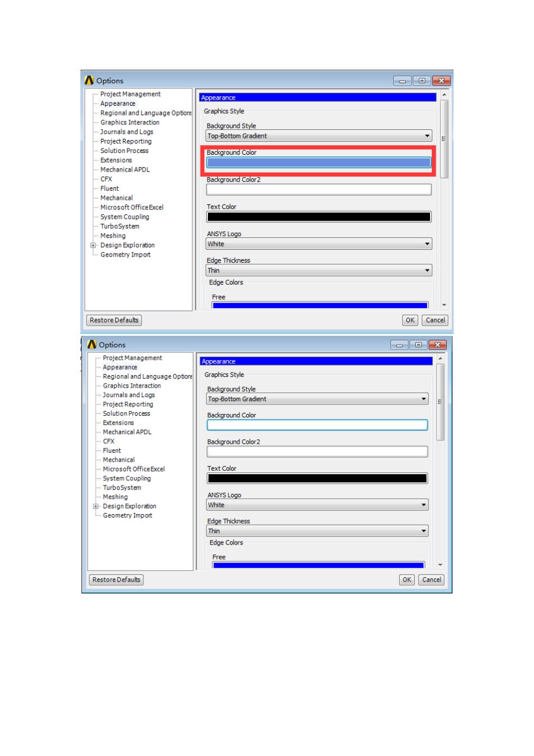534x756 pixels.
Task: Open Edge Thickness dropdown in upper window
Action: click(x=319, y=271)
